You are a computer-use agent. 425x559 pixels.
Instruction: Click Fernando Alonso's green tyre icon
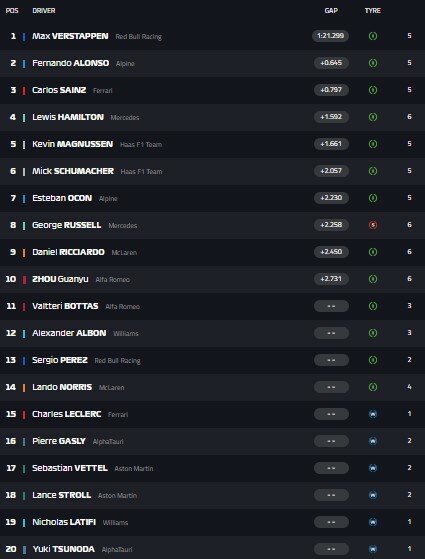[373, 63]
